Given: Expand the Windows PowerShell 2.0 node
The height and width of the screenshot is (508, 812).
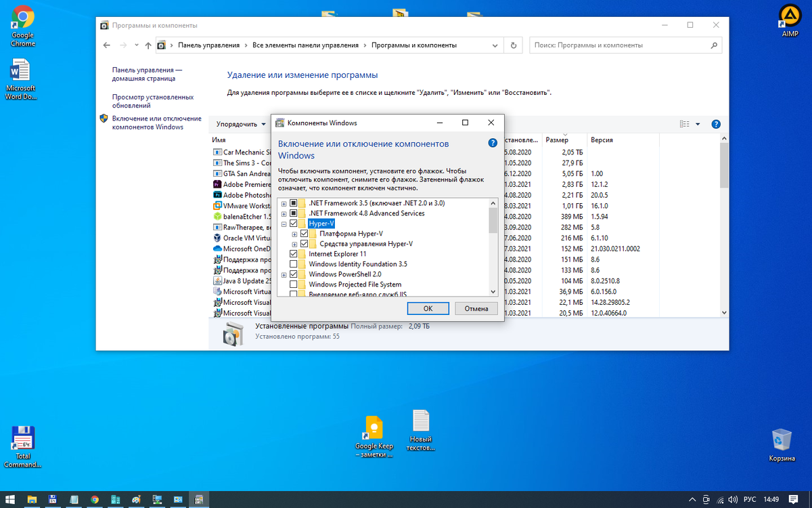Looking at the screenshot, I should (284, 274).
